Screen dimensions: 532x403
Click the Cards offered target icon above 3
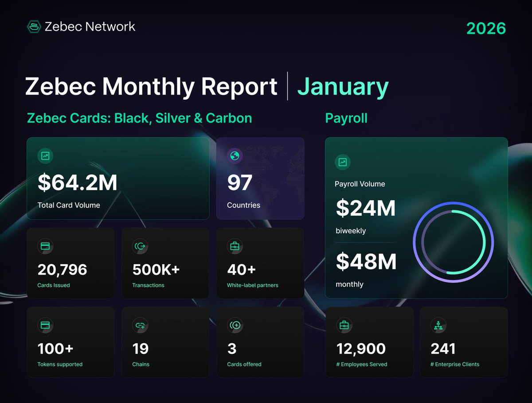[235, 325]
